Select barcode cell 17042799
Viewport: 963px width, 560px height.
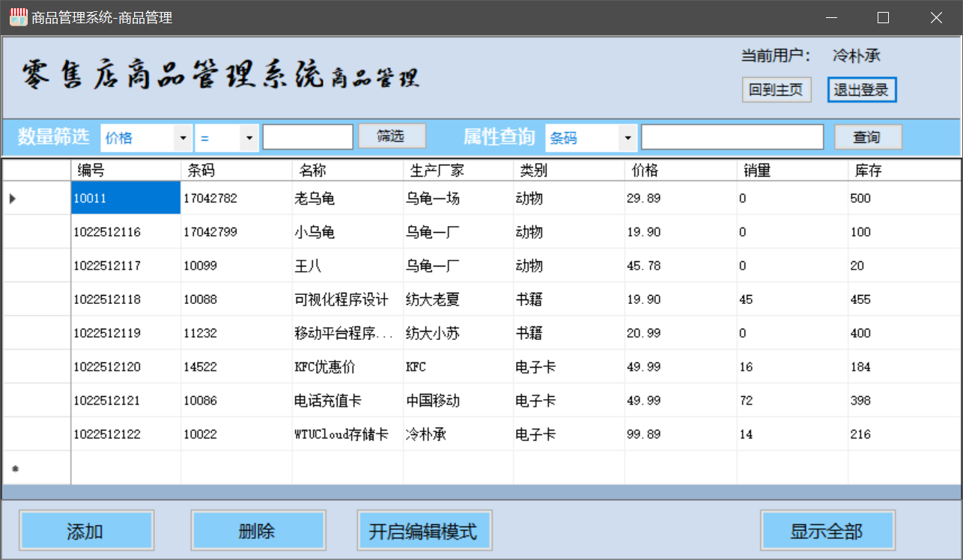tap(237, 232)
